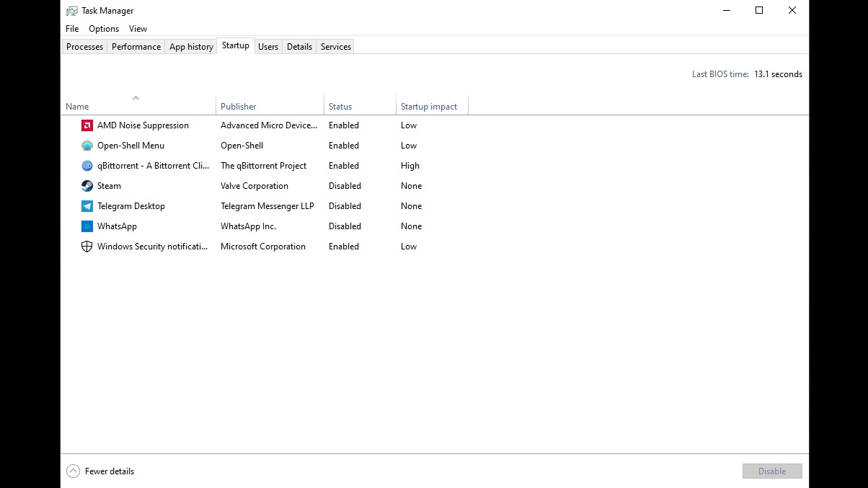Click the Open-Shell Menu icon
Viewport: 868px width, 488px height.
pos(87,146)
